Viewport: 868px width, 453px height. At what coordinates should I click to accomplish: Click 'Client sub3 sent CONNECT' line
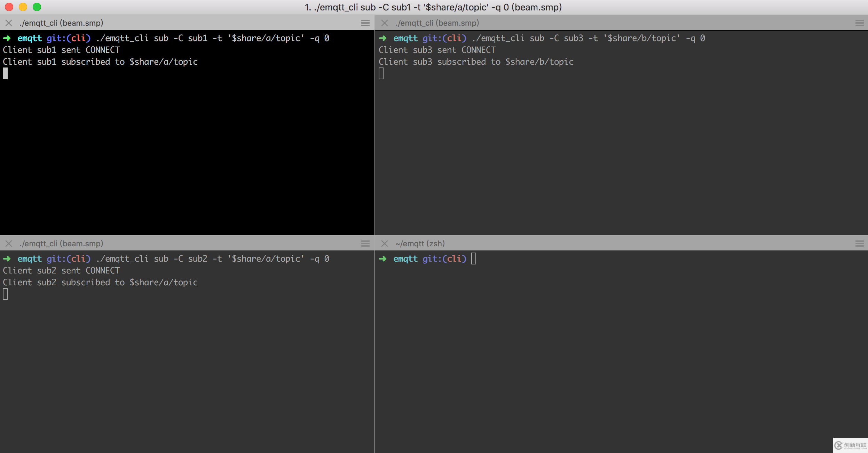(437, 50)
